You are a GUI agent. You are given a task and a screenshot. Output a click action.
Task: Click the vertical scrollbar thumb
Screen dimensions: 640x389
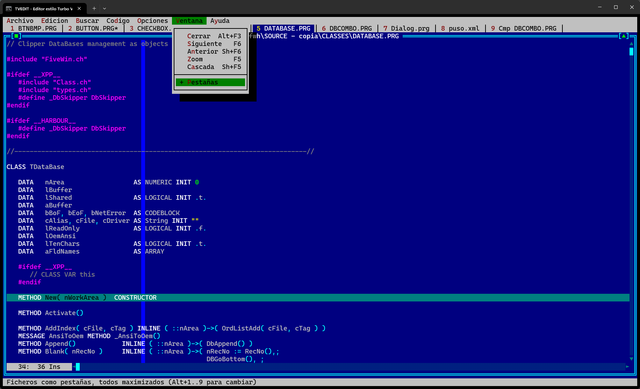pos(631,51)
